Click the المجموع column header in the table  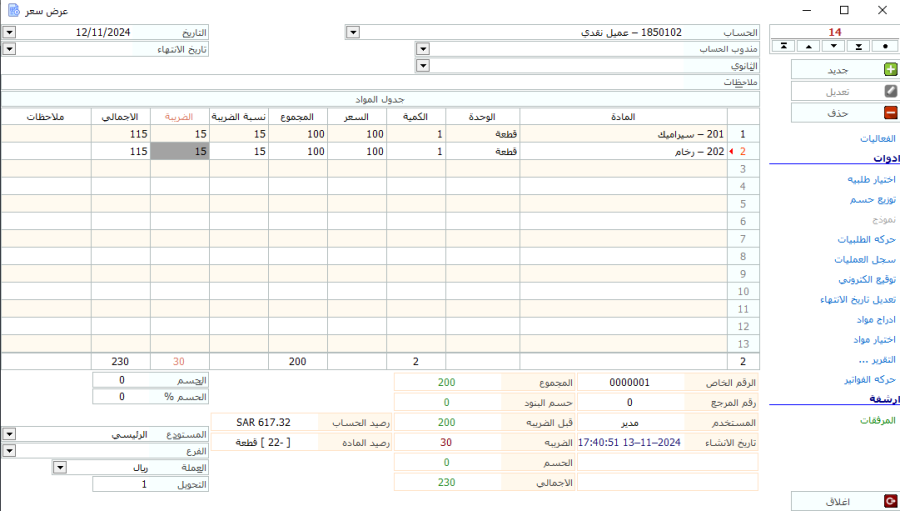coord(297,117)
